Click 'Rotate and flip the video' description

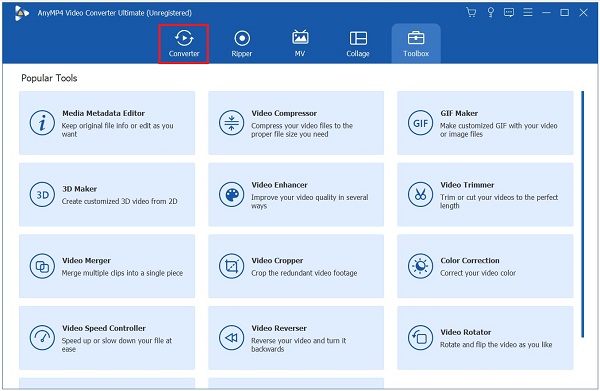496,344
